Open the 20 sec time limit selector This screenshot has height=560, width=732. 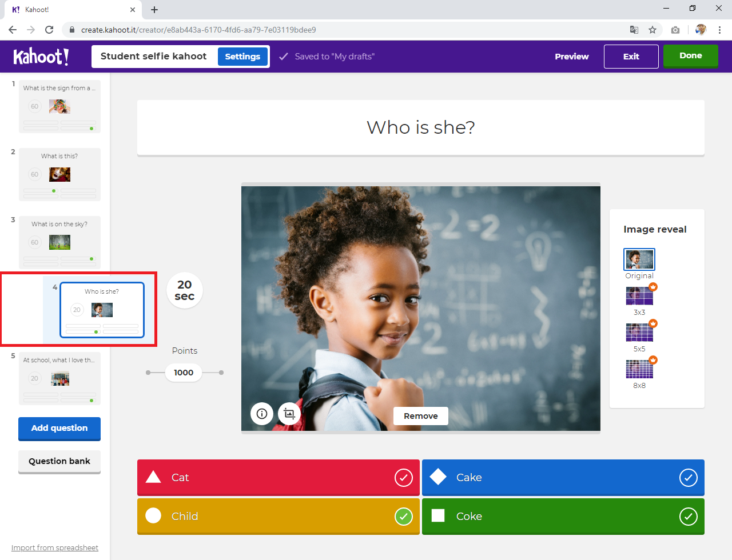[x=184, y=290]
